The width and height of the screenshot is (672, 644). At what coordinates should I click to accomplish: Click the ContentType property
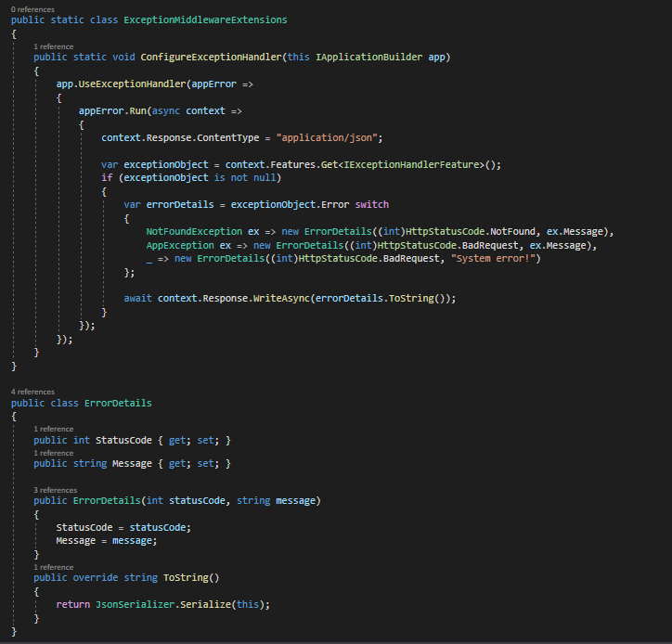coord(228,138)
